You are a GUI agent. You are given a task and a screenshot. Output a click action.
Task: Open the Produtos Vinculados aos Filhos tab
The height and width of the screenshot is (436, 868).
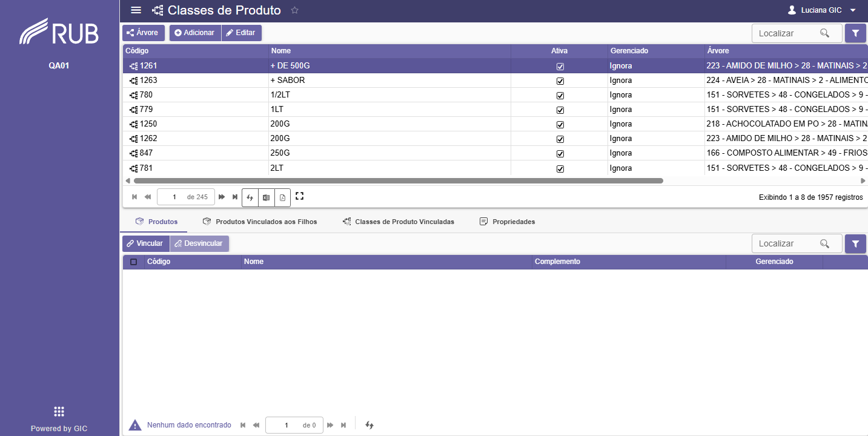tap(260, 222)
